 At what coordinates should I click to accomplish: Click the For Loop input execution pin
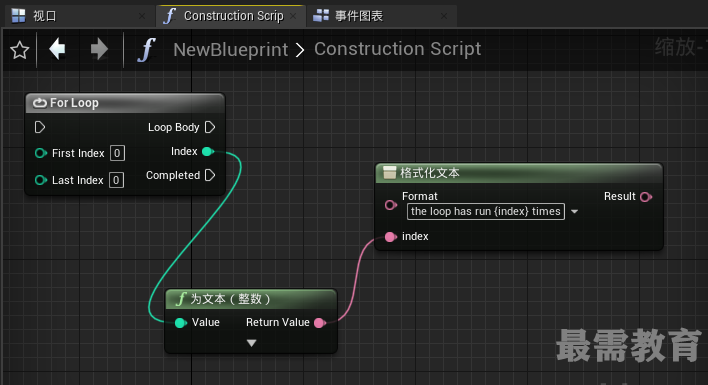tap(40, 127)
